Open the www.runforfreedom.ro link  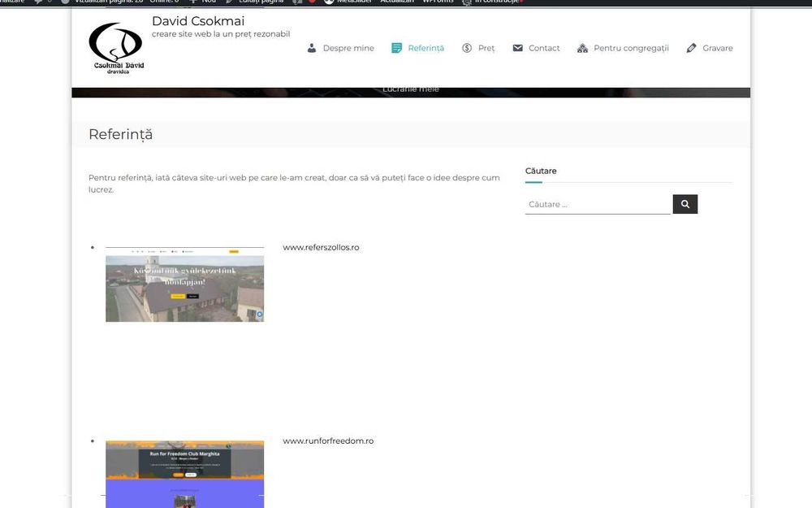(x=328, y=441)
